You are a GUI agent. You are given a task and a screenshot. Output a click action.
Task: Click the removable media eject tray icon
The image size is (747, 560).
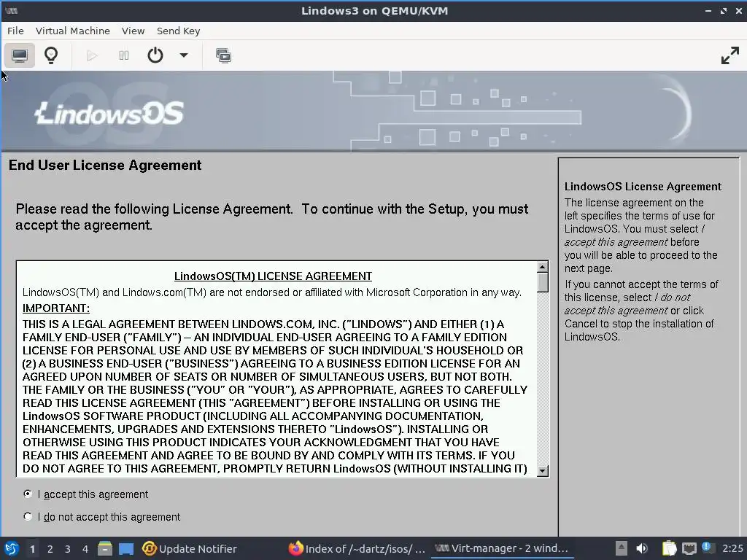(x=622, y=548)
